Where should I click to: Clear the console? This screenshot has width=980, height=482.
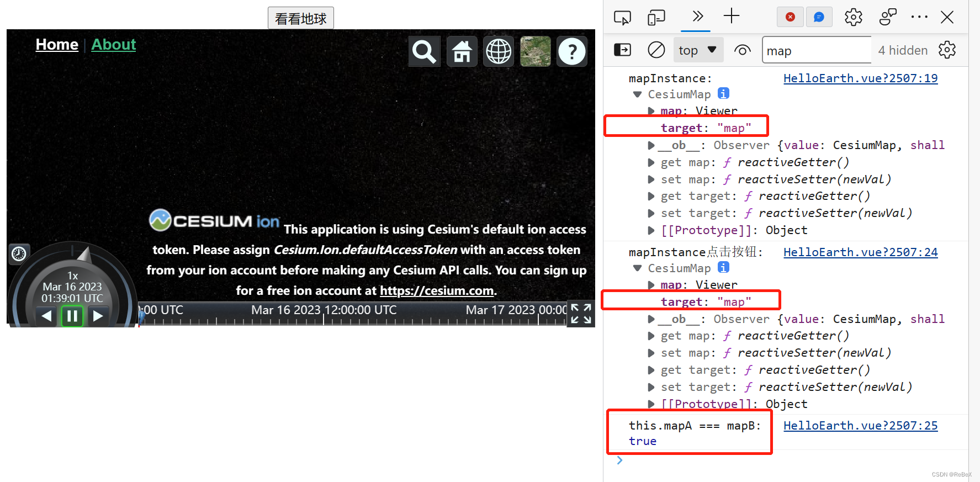[656, 50]
